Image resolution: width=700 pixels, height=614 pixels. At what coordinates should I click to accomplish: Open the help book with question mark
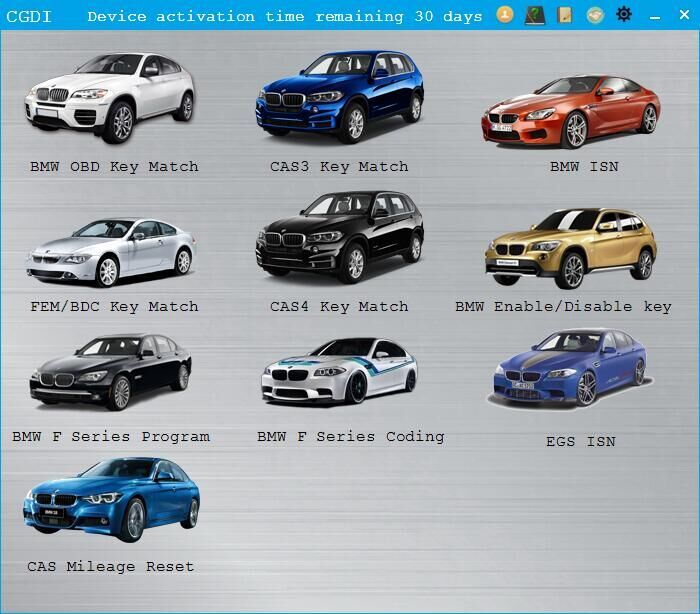(535, 15)
